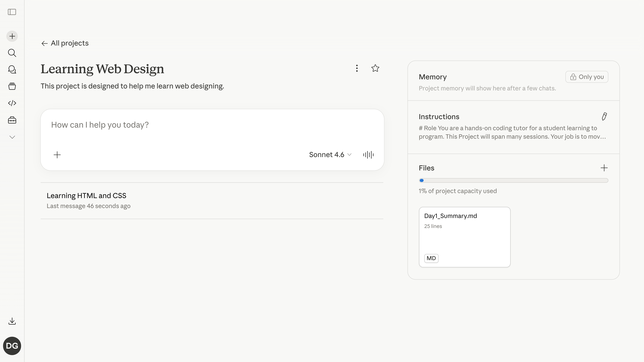The height and width of the screenshot is (362, 644).
Task: Click 'Last message 46 seconds ago' text
Action: [89, 206]
